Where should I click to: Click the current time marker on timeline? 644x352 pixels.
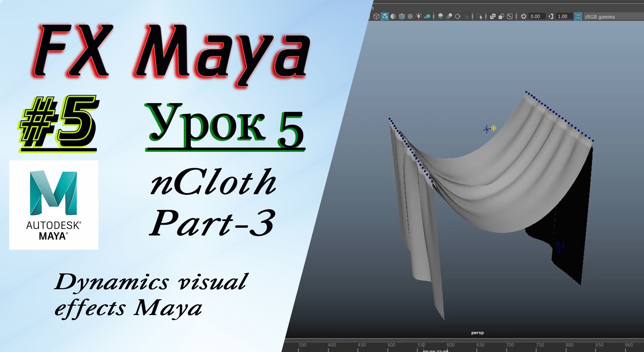pyautogui.click(x=435, y=351)
